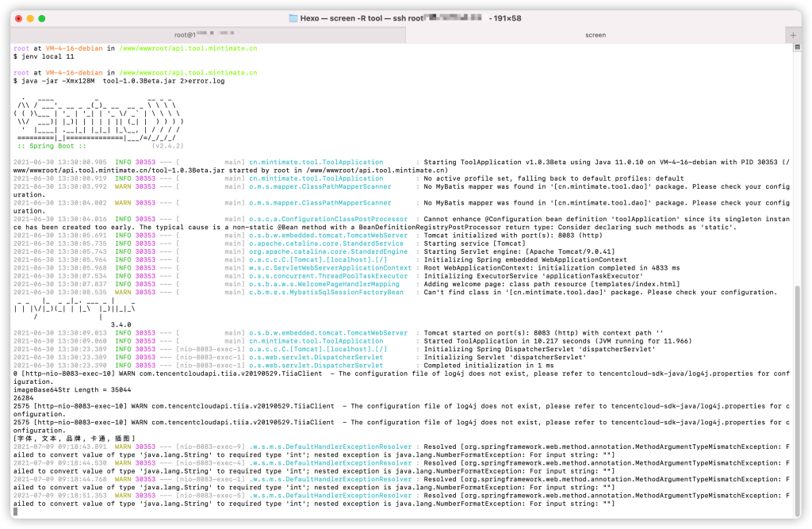Viewport: 812px width, 529px height.
Task: Click the timestamp '2021-06-30 13:30:00.905'
Action: pyautogui.click(x=60, y=162)
